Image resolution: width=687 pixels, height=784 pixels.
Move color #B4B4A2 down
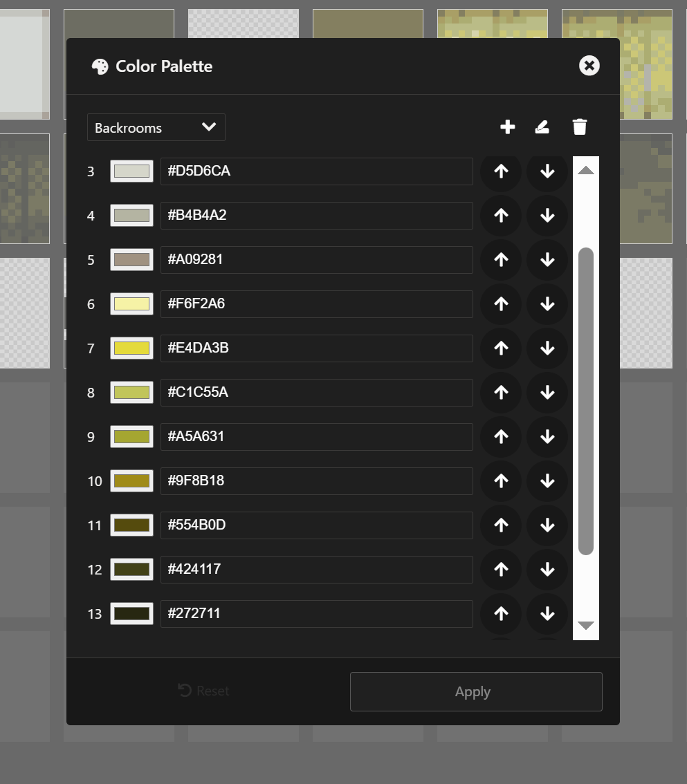click(547, 216)
